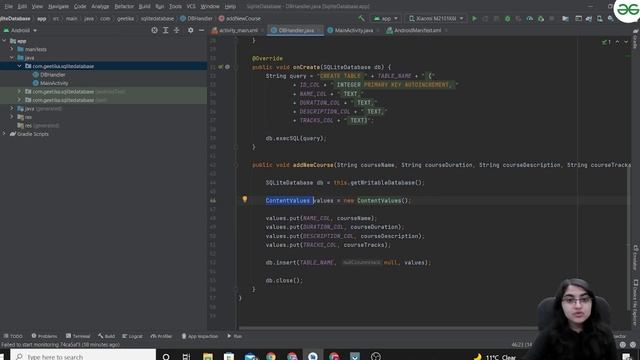Open the Analyze menu
Image resolution: width=640 pixels, height=360 pixels.
point(100,7)
